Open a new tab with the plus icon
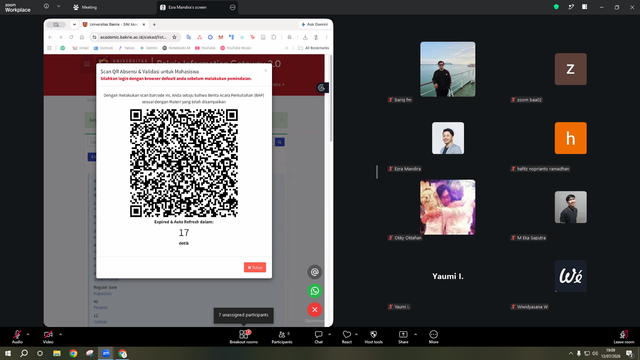 pos(154,24)
